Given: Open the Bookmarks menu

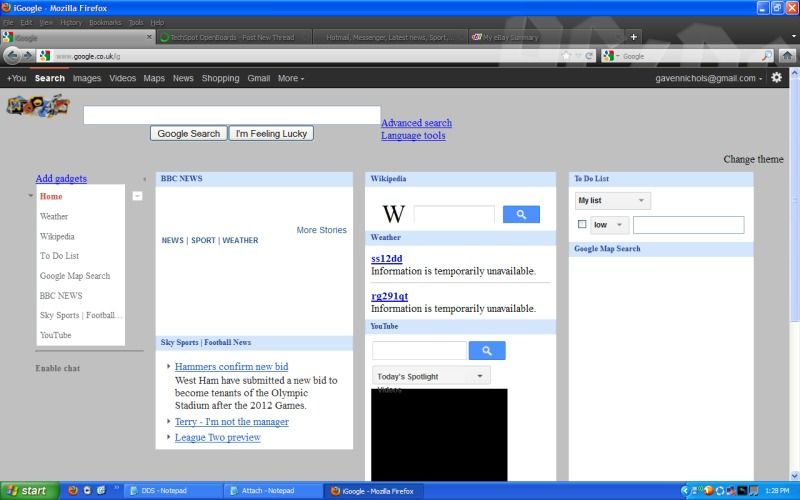Looking at the screenshot, I should (x=105, y=22).
